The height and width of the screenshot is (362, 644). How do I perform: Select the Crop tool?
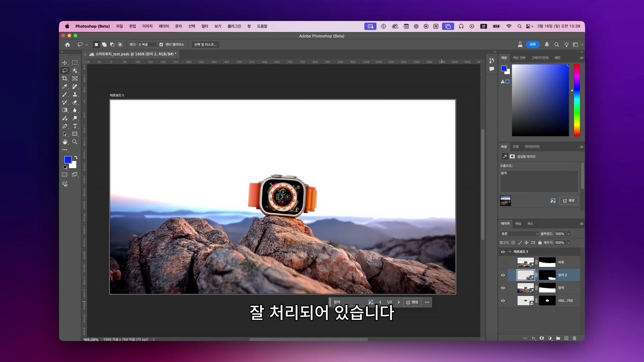[65, 78]
